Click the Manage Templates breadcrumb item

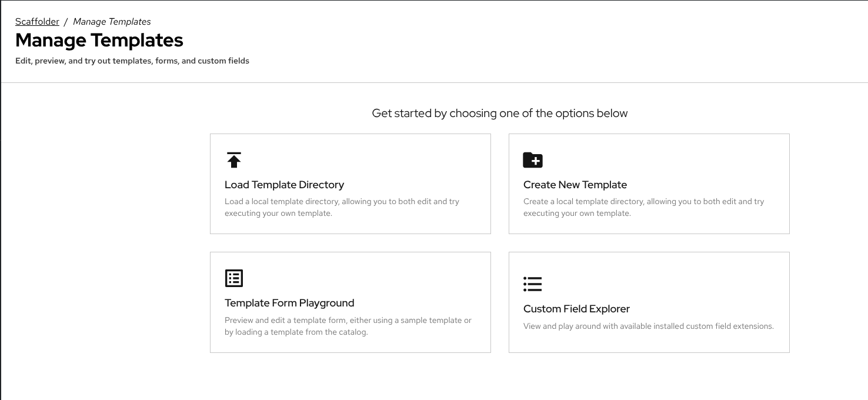point(112,21)
